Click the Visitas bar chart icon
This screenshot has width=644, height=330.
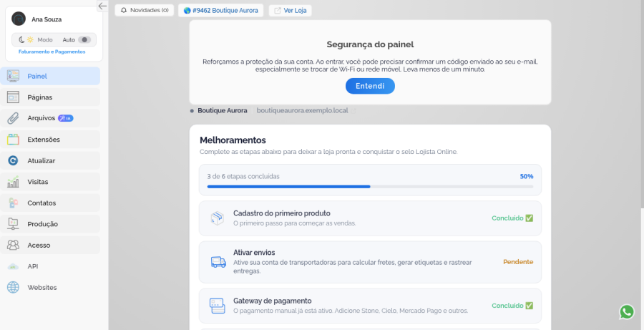point(13,182)
